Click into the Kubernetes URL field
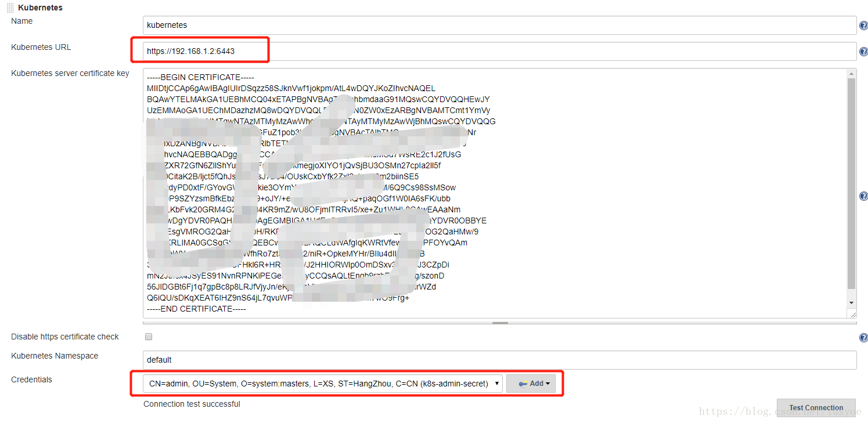Viewport: 868px width, 423px height. click(x=499, y=51)
